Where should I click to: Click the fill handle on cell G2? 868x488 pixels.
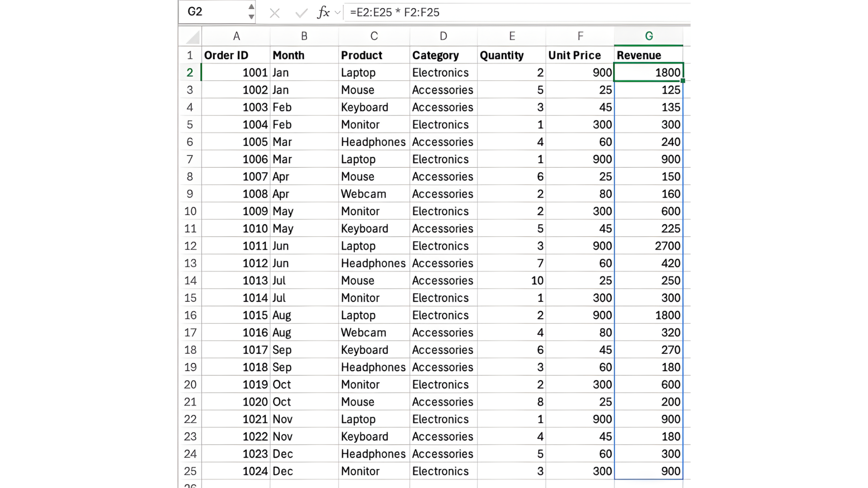(683, 81)
